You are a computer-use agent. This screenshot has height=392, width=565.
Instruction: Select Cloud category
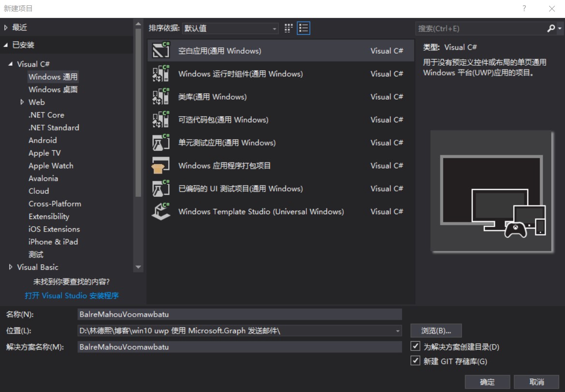[39, 191]
